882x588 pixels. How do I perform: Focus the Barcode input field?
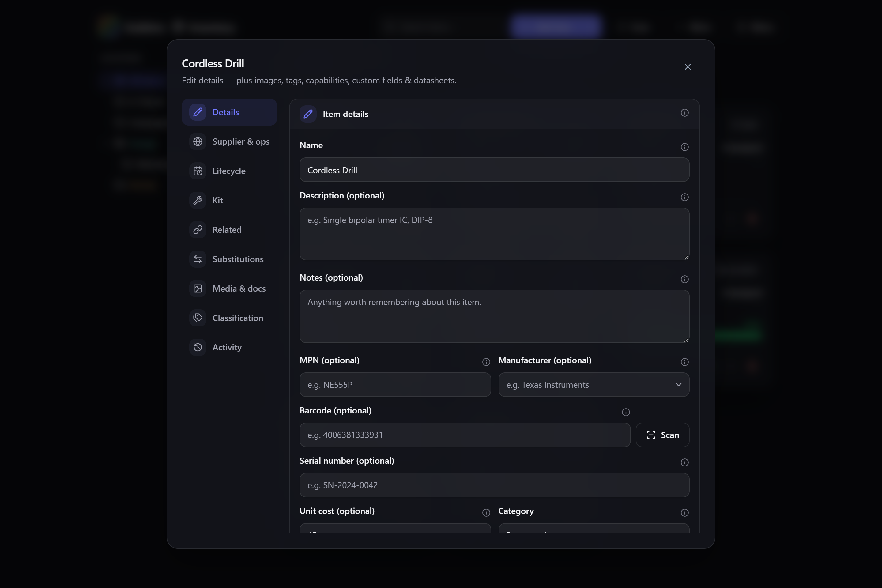[x=465, y=435]
